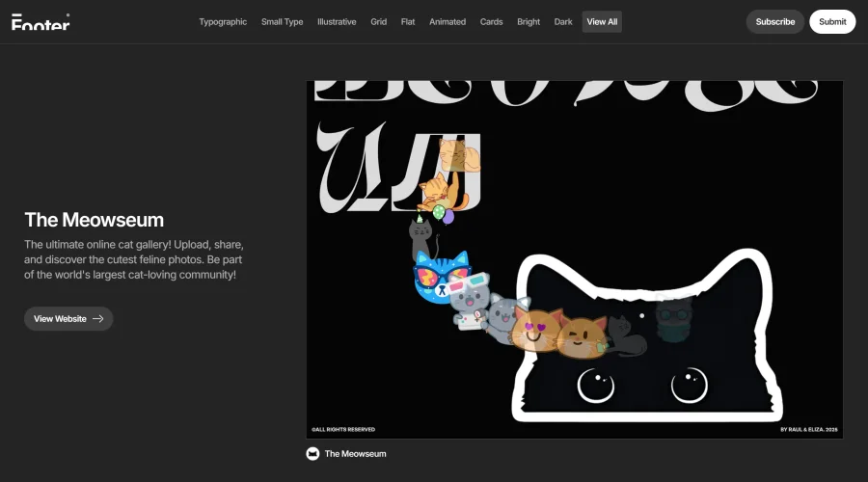
Task: Open the Meowseum preview thumbnail
Action: 575,259
